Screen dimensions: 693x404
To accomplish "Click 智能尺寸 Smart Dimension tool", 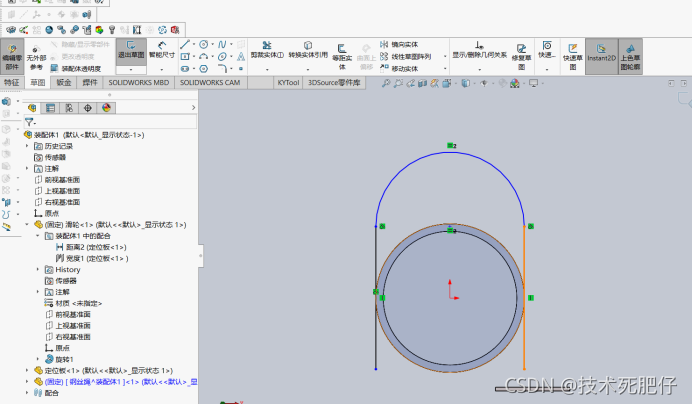I will (x=162, y=50).
